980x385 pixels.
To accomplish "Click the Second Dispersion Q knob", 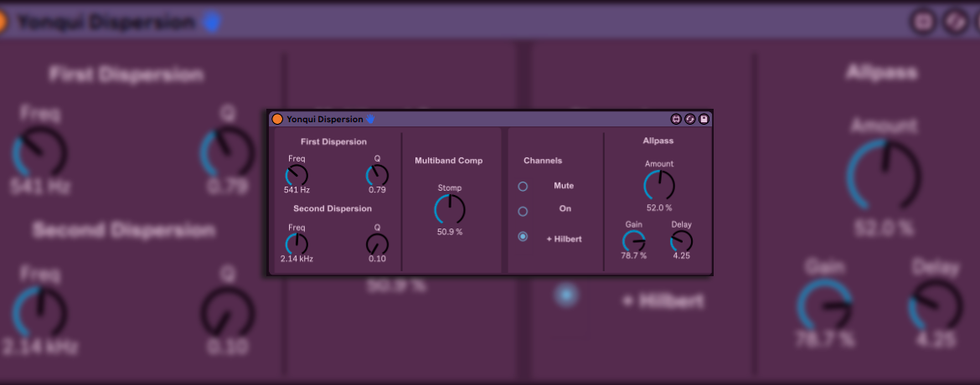I will [377, 244].
